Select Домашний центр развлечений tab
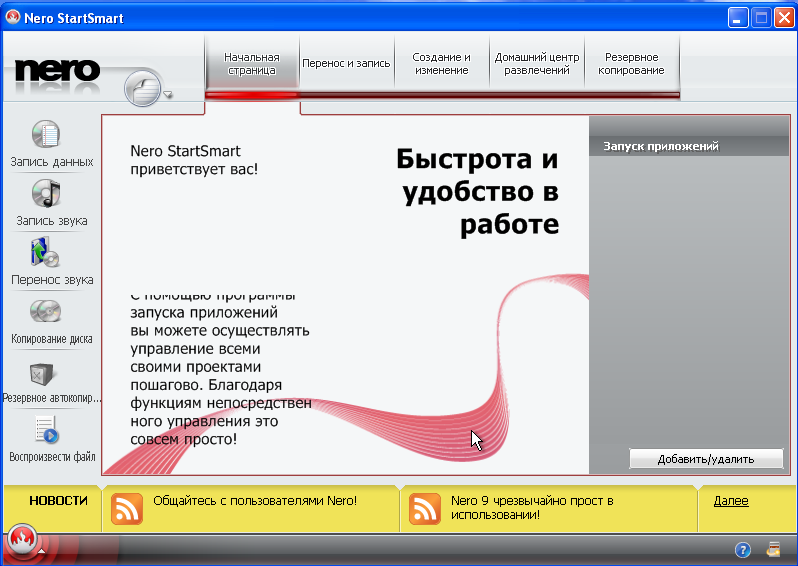798x566 pixels. [x=537, y=64]
